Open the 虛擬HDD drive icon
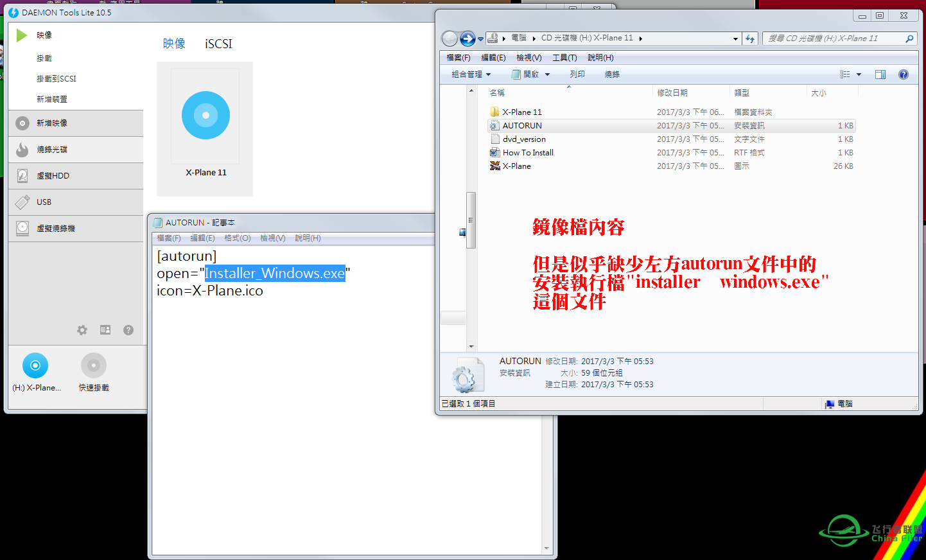This screenshot has width=926, height=560. pos(22,176)
